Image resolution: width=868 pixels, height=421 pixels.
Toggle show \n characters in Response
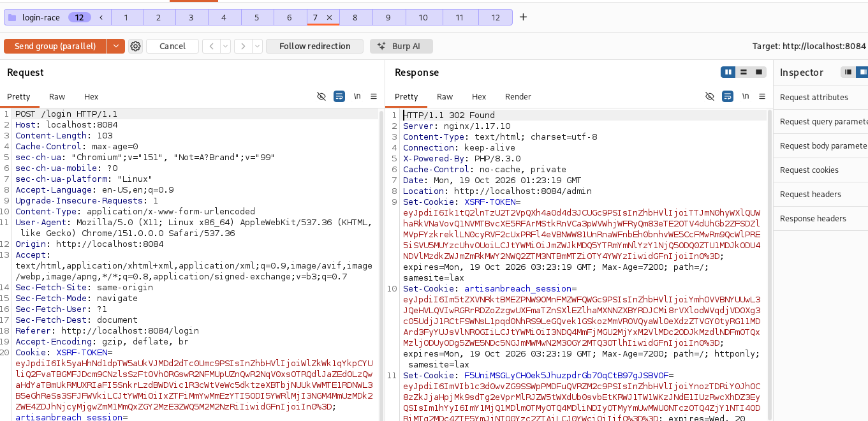(745, 96)
